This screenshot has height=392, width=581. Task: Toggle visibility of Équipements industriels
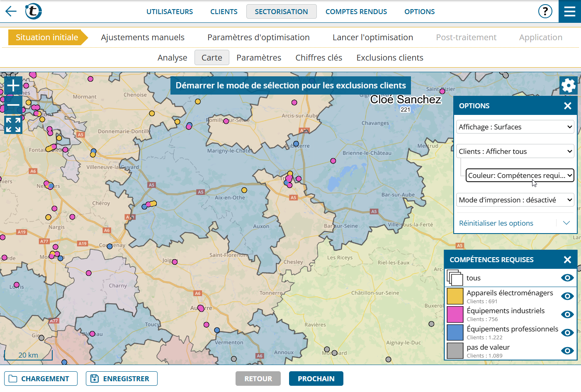(x=567, y=314)
